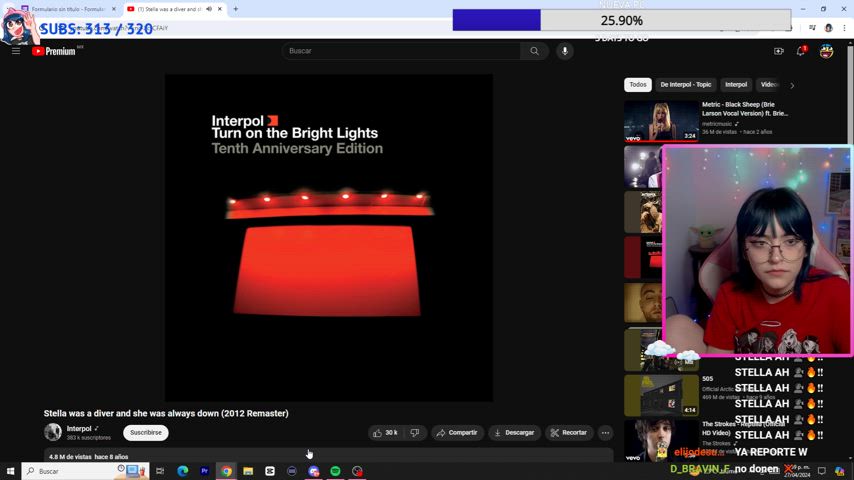
Task: Select the Todos filter chip
Action: click(638, 84)
